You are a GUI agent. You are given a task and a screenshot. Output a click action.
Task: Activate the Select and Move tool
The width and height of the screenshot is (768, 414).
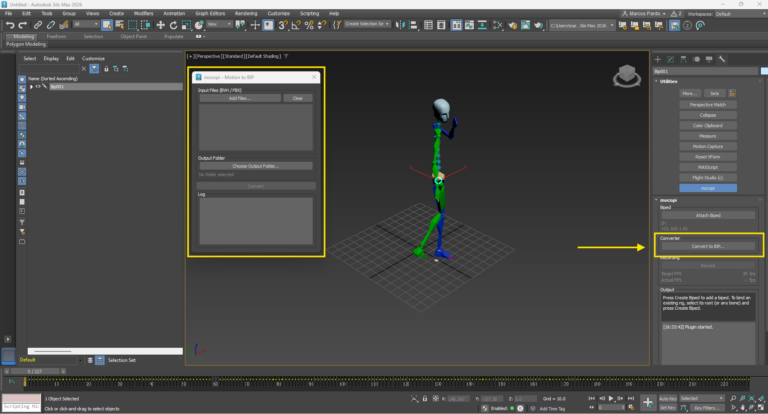tap(160, 25)
